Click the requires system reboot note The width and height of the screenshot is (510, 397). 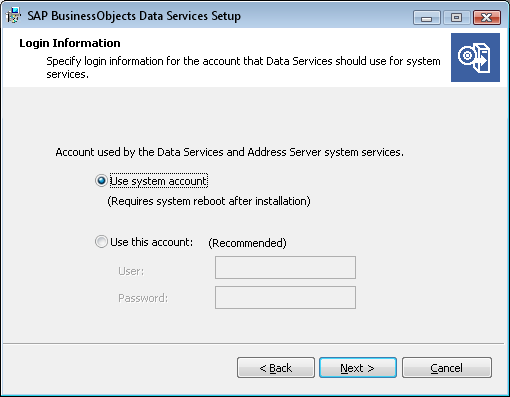pos(209,201)
